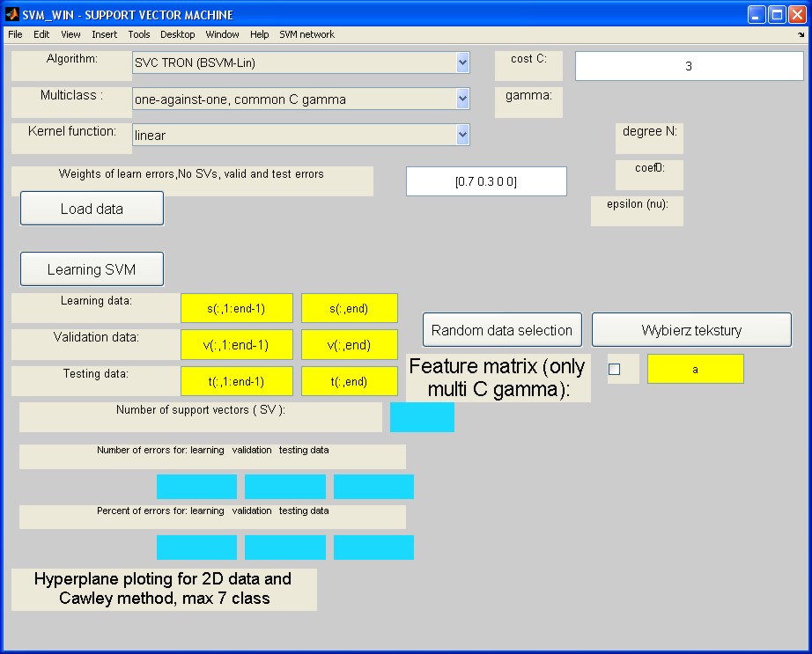Open the SVM network menu
The width and height of the screenshot is (812, 654).
pyautogui.click(x=306, y=34)
